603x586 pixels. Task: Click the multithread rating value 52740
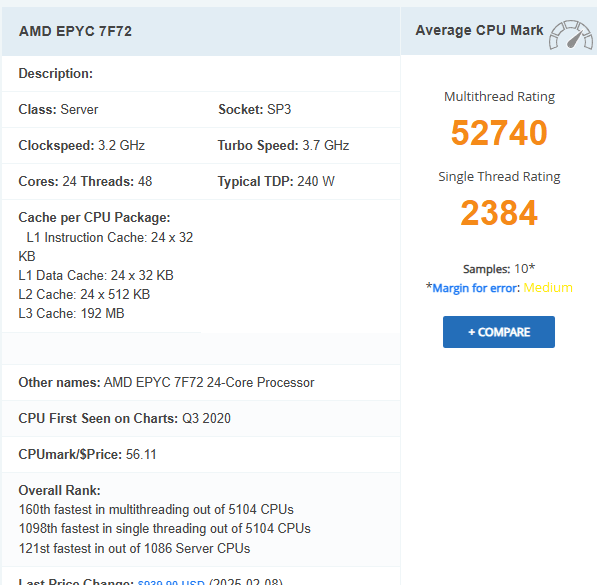coord(499,133)
